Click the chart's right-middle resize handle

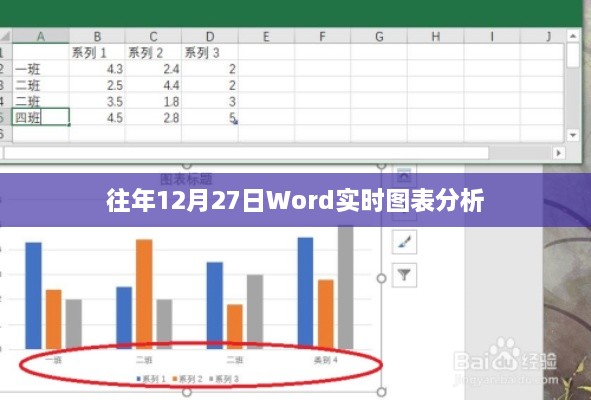[x=381, y=279]
